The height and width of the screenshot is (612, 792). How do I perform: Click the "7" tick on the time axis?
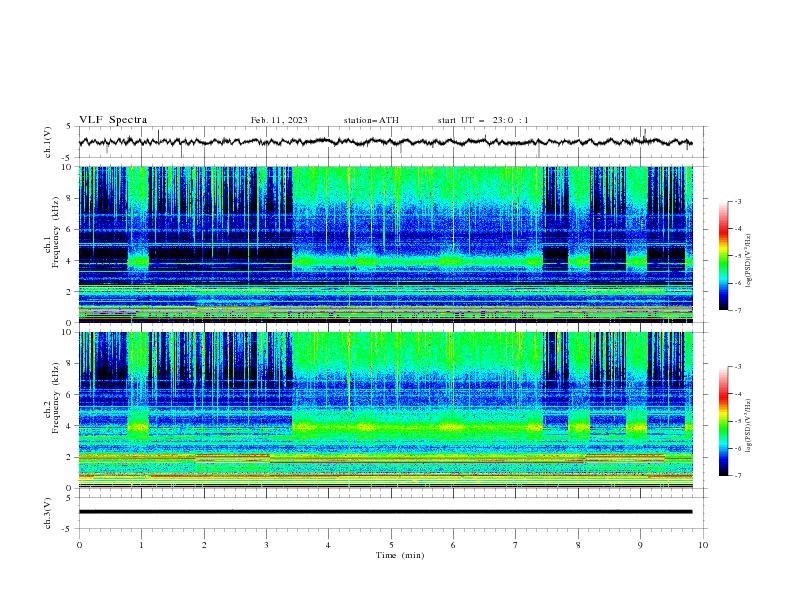pyautogui.click(x=516, y=545)
